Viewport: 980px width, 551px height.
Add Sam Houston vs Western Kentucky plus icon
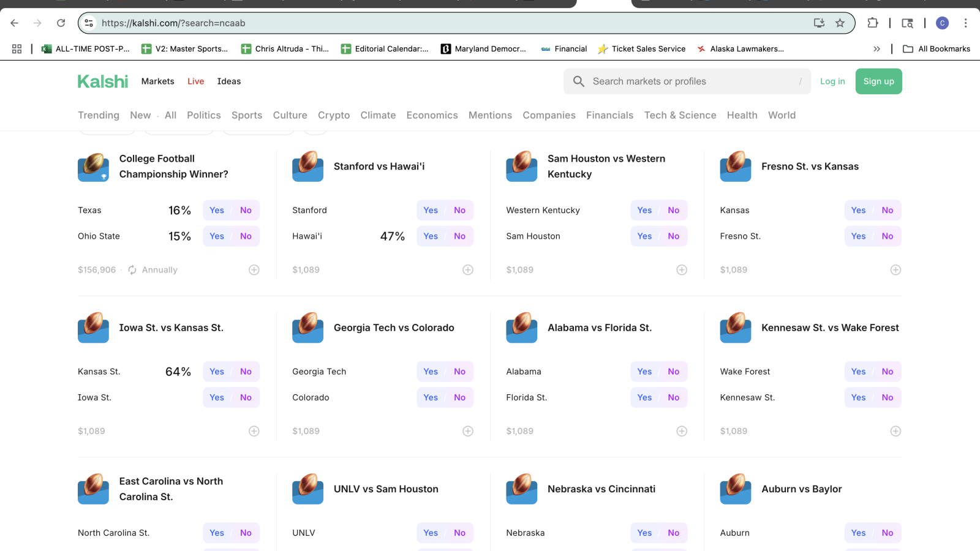pyautogui.click(x=682, y=270)
